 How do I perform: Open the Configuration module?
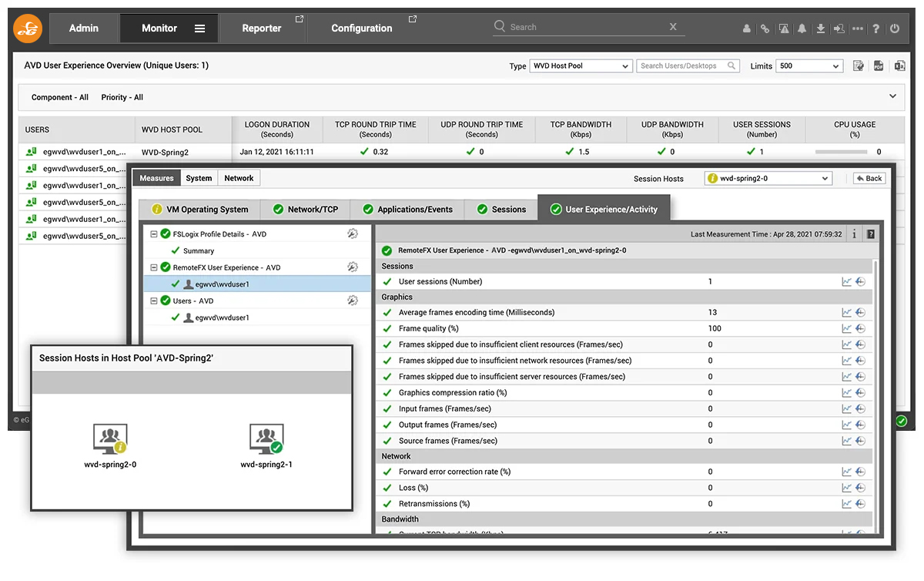coord(362,29)
